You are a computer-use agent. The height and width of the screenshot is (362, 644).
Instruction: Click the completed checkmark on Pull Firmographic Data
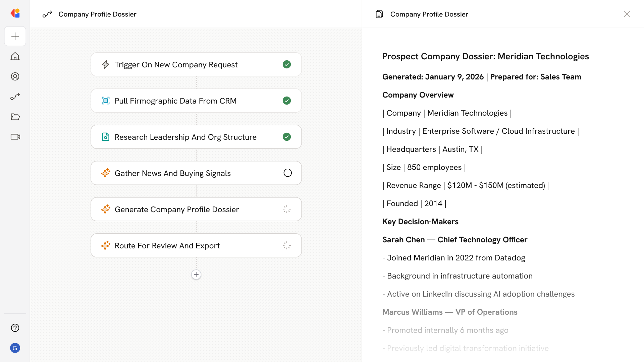point(287,101)
